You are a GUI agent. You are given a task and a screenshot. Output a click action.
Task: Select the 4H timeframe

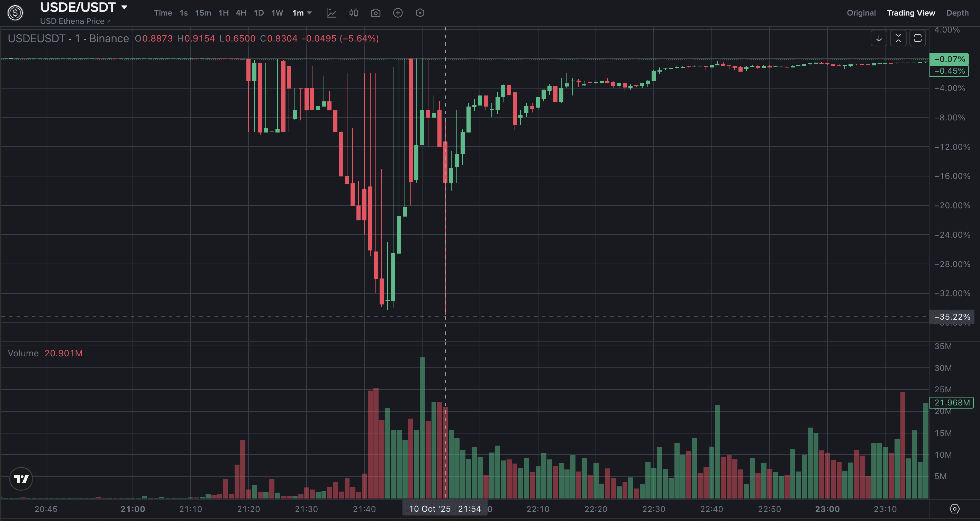(x=241, y=13)
